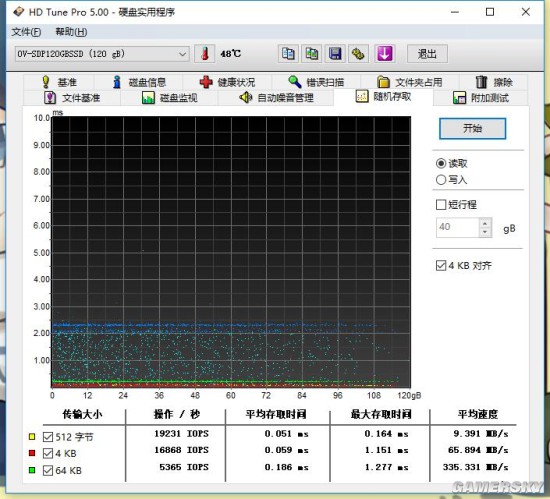Expand the OV-SDP120GBSSD drive dropdown

(x=102, y=54)
